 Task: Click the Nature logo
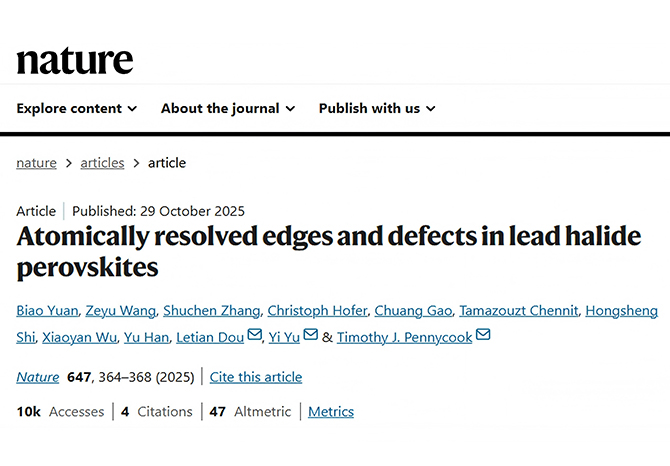coord(75,60)
